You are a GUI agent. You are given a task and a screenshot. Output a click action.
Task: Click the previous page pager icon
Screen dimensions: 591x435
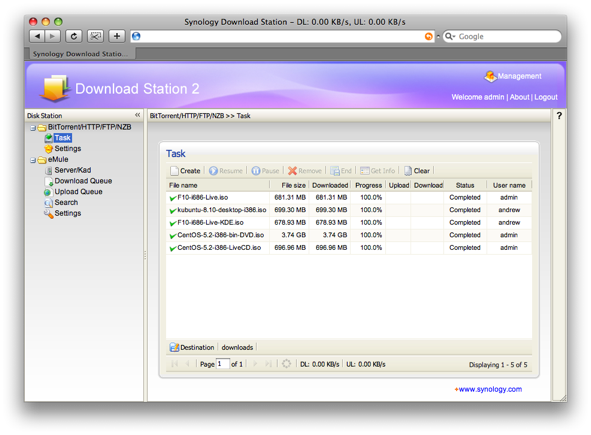point(187,364)
